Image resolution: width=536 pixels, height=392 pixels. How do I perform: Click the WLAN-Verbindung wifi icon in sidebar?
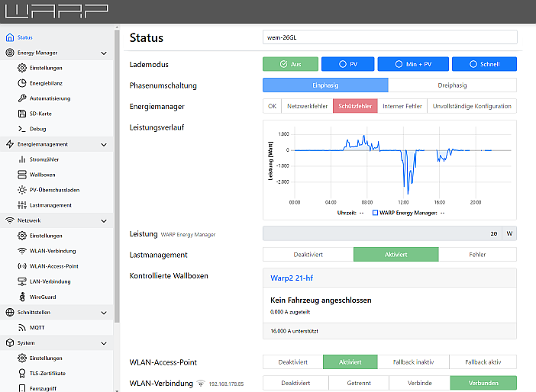pyautogui.click(x=22, y=251)
